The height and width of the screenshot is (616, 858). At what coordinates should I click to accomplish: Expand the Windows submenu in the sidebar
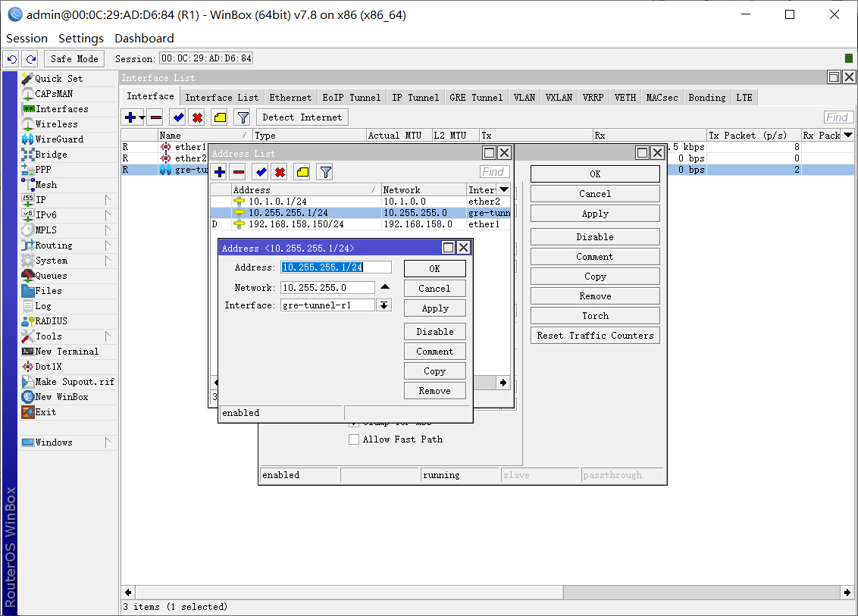pyautogui.click(x=68, y=442)
